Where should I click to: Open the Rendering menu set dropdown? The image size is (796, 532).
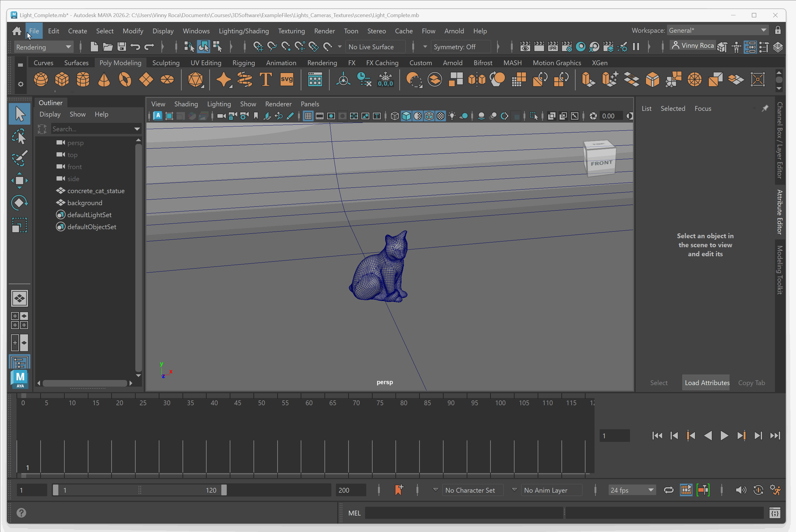coord(44,47)
